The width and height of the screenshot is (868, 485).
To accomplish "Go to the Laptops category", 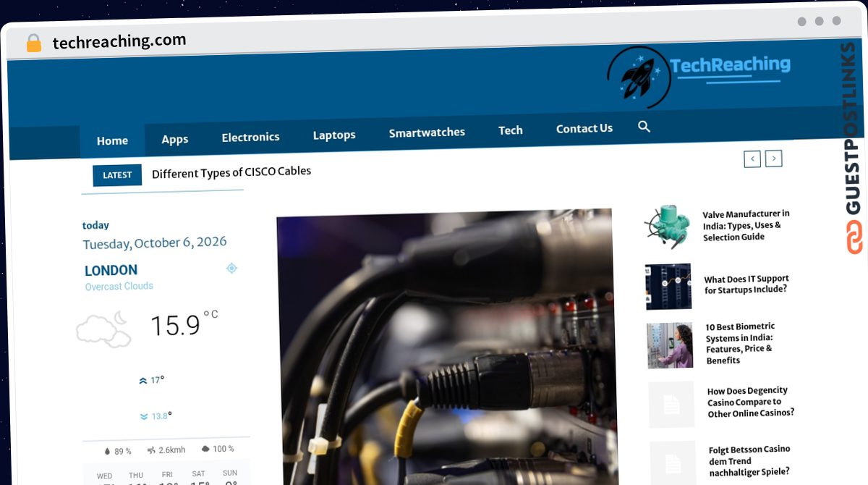I will coord(334,135).
